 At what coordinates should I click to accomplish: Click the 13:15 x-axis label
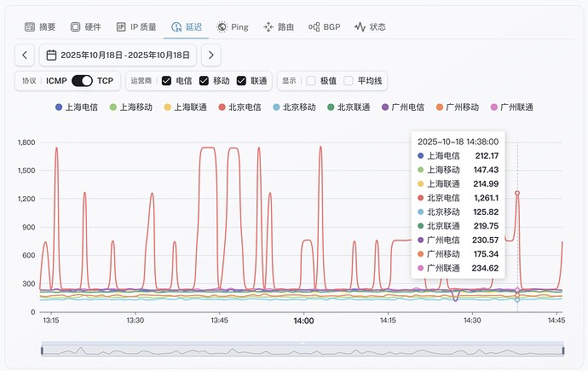coord(50,321)
